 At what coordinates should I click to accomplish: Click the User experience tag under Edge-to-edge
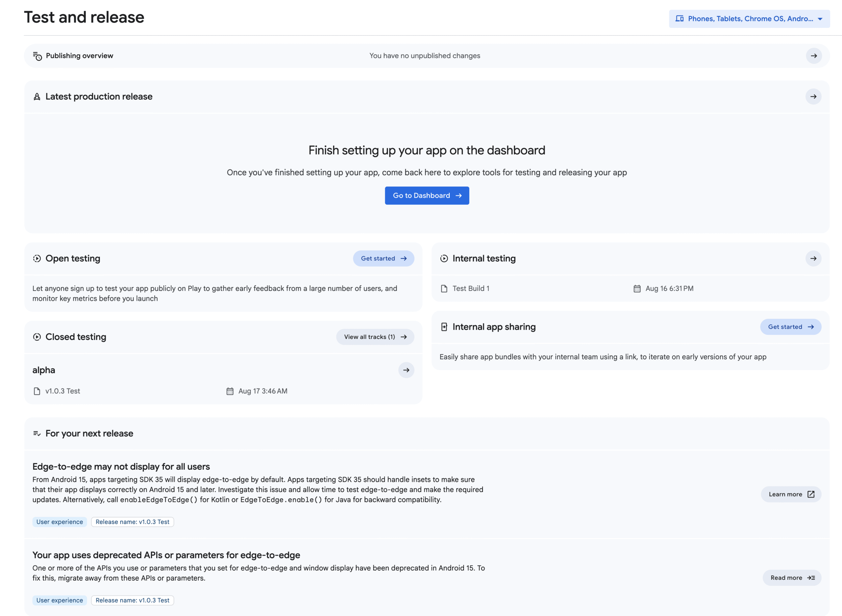(x=60, y=522)
